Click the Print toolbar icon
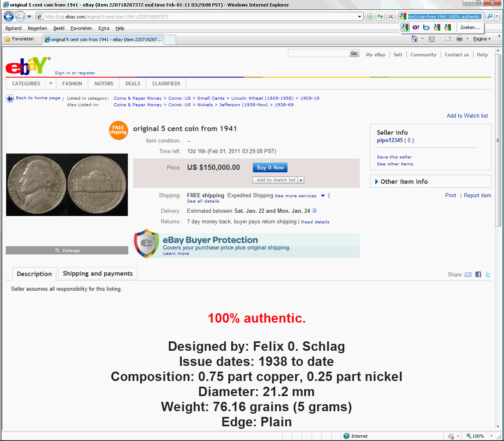Image resolution: width=504 pixels, height=441 pixels. click(459, 39)
